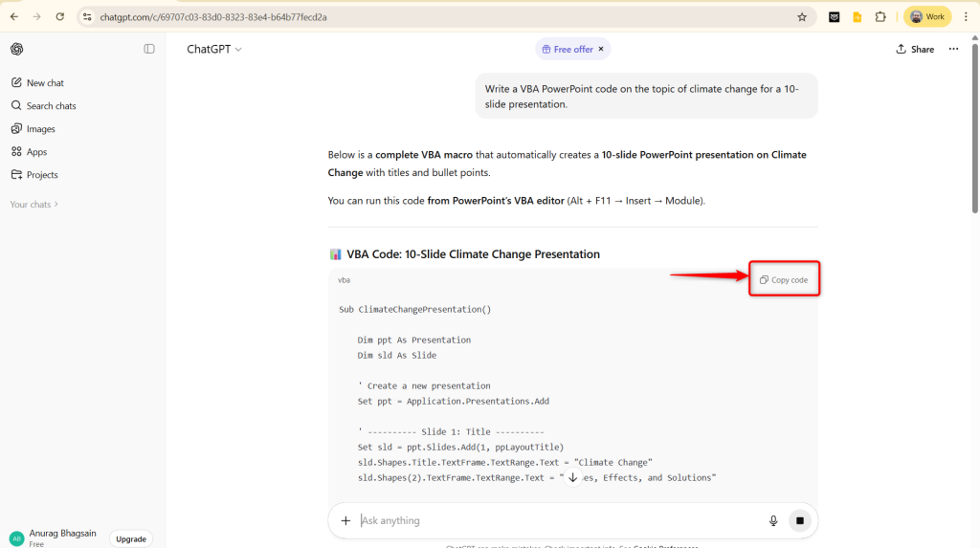The width and height of the screenshot is (980, 548).
Task: Click the 'Dim sld As Slide' line
Action: point(397,355)
